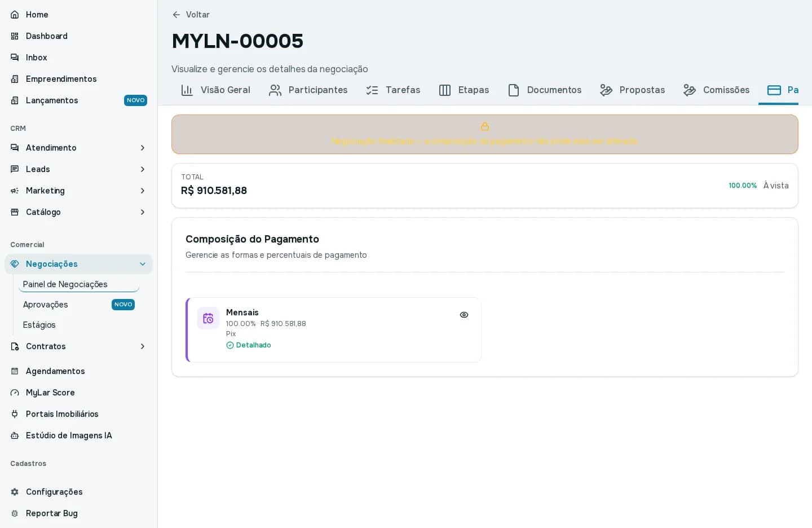This screenshot has width=812, height=528.
Task: Expand the Marketing submenu chevron
Action: click(x=143, y=191)
